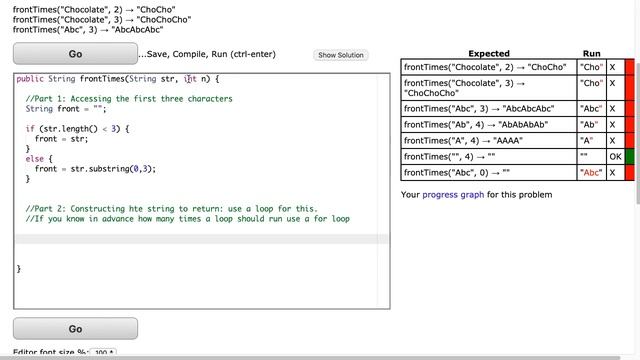The height and width of the screenshot is (360, 640).
Task: Click the OK result cell
Action: [x=616, y=156]
